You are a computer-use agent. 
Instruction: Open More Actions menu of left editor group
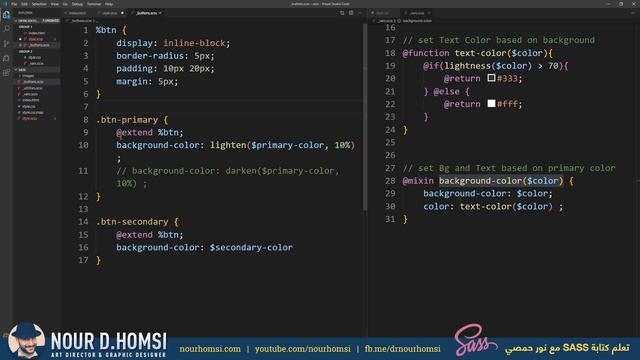(x=360, y=13)
